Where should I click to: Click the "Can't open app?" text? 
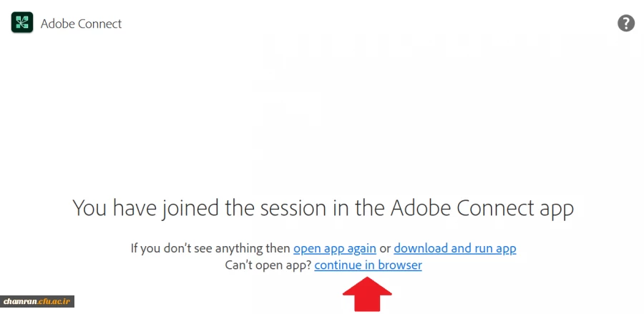(268, 265)
